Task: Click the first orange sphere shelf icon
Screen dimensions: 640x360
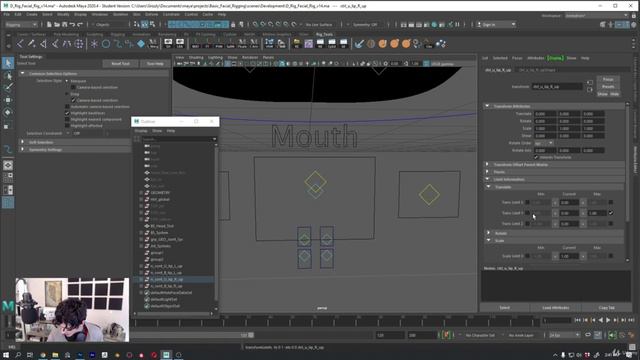Action: (382, 44)
